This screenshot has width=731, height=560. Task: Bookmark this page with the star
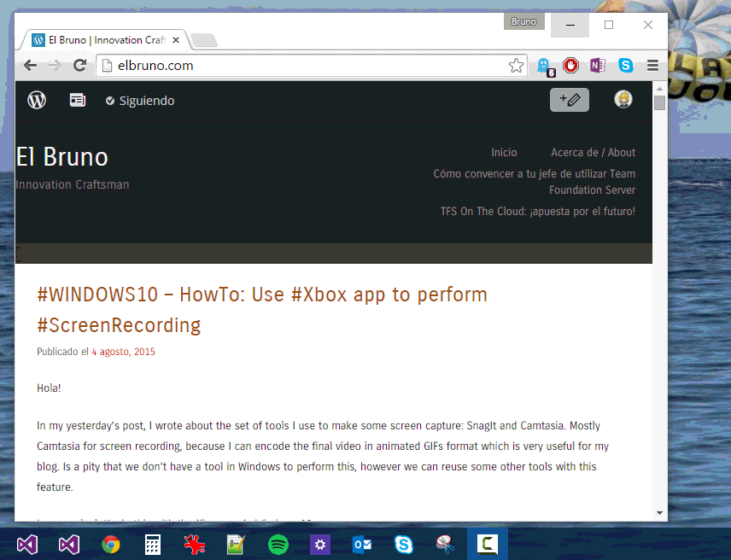(x=516, y=65)
